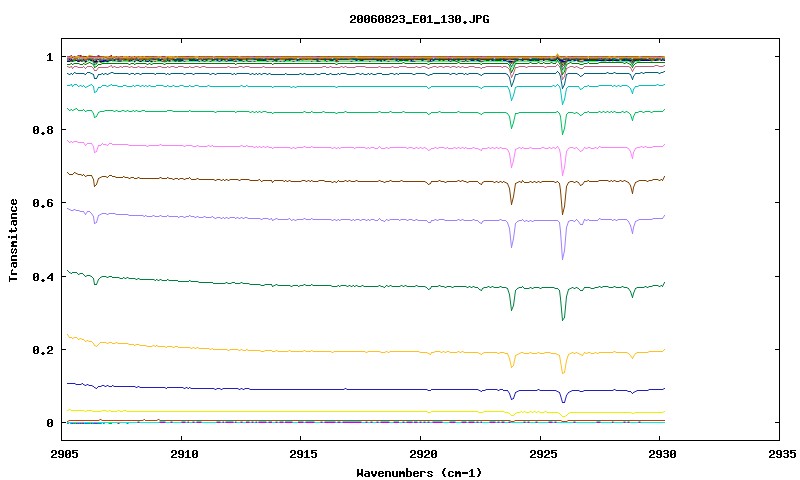Click the x-axis tick label 2920
Viewport: 800px width, 480px height.
[423, 454]
